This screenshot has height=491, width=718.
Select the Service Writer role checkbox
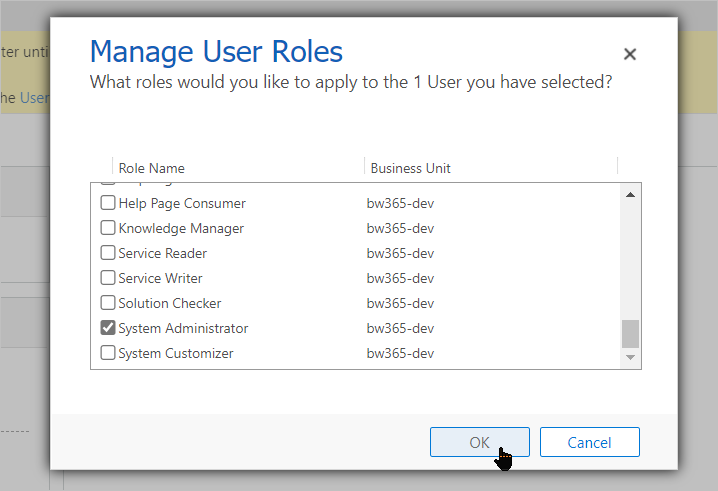(108, 278)
